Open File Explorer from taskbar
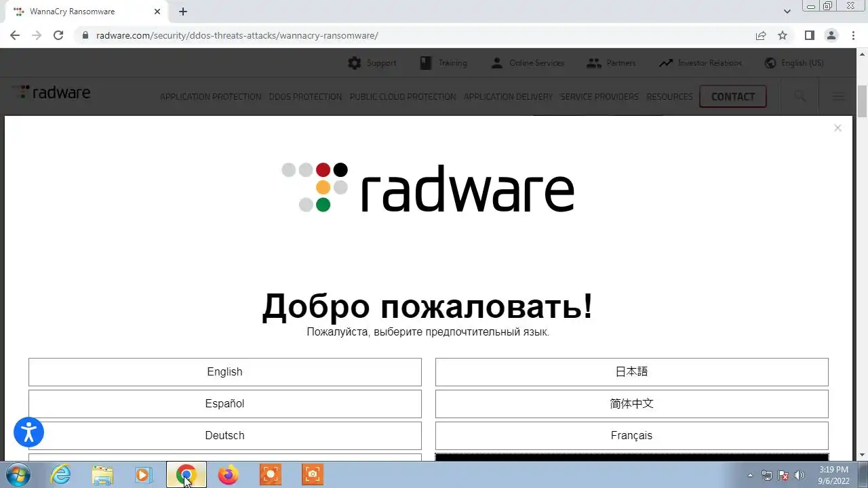Screen dimensions: 868x488 click(102, 475)
